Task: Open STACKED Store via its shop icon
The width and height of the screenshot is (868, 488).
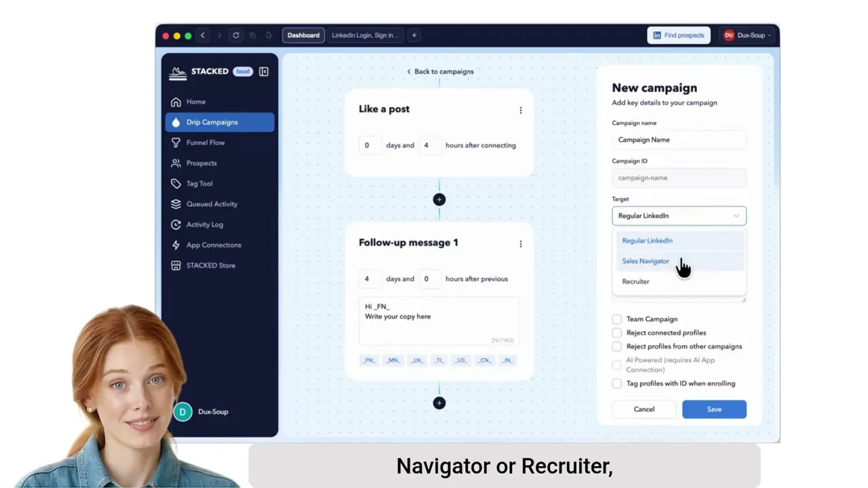Action: click(x=176, y=265)
